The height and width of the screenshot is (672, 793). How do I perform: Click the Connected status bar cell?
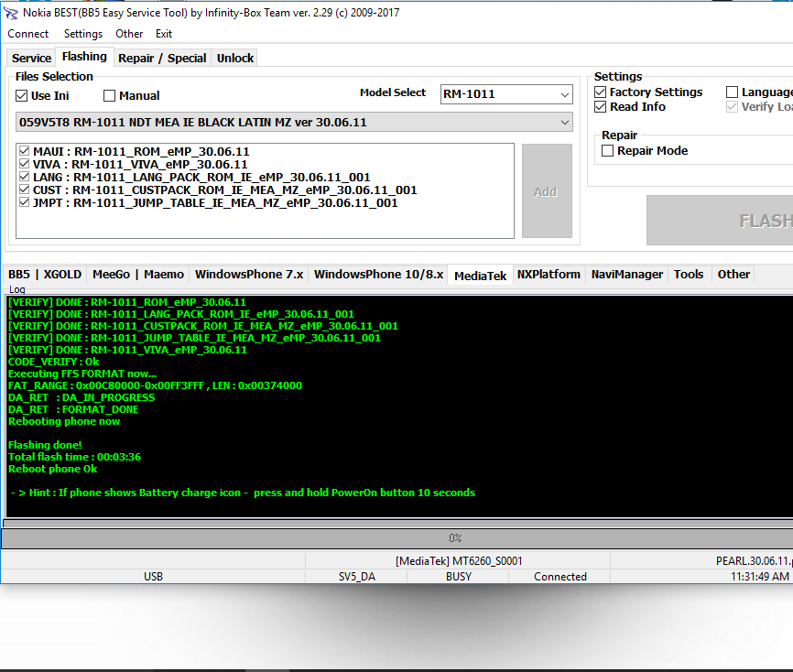[x=559, y=577]
